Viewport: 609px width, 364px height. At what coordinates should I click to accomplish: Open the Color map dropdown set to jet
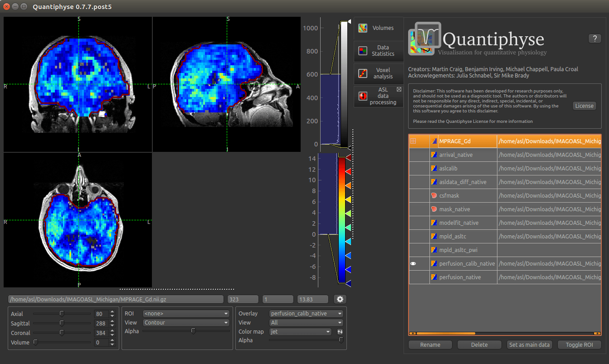300,331
